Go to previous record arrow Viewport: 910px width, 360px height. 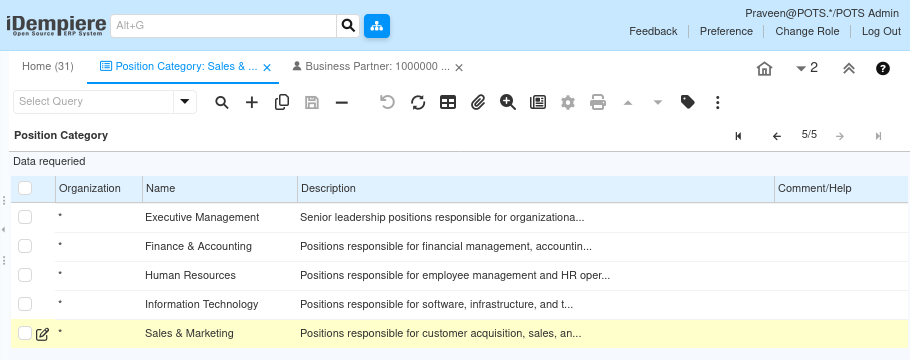coord(777,136)
